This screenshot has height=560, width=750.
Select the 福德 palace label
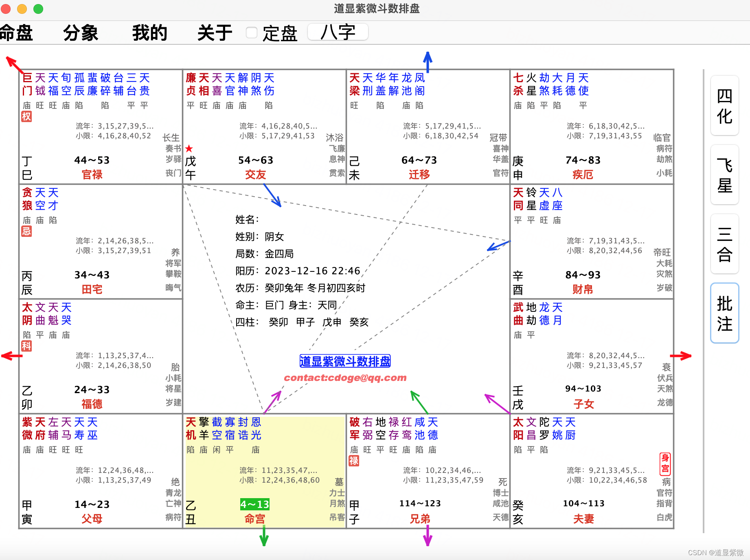click(92, 404)
